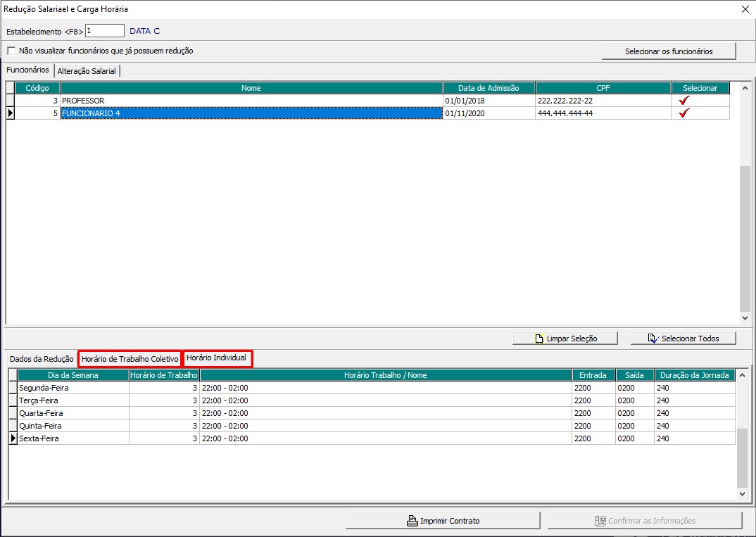Toggle the red checkmark for FUNCIONARIO 4
This screenshot has width=756, height=537.
click(x=683, y=113)
